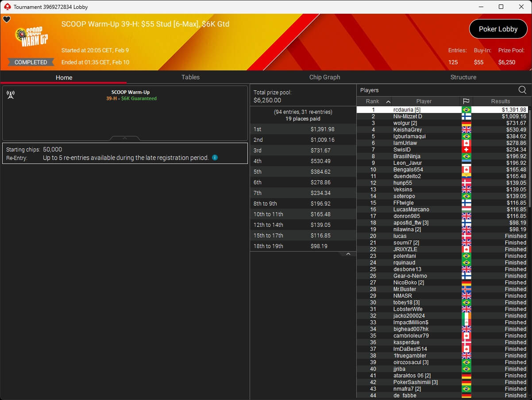Toggle Rank column sort order

pyautogui.click(x=374, y=101)
